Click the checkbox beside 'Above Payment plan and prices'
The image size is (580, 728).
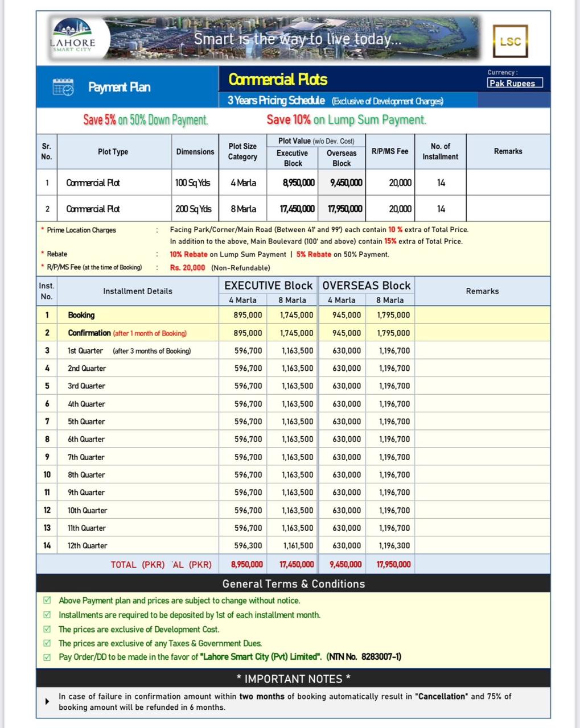coord(47,600)
